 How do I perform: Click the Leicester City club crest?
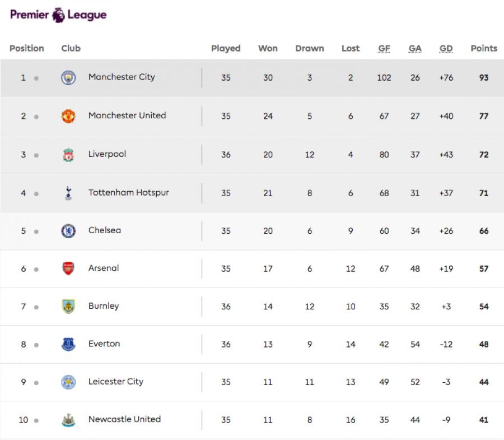coord(68,382)
